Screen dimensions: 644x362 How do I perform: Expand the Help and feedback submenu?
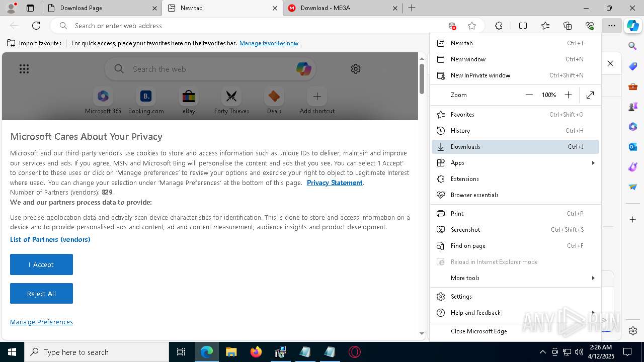click(x=515, y=313)
